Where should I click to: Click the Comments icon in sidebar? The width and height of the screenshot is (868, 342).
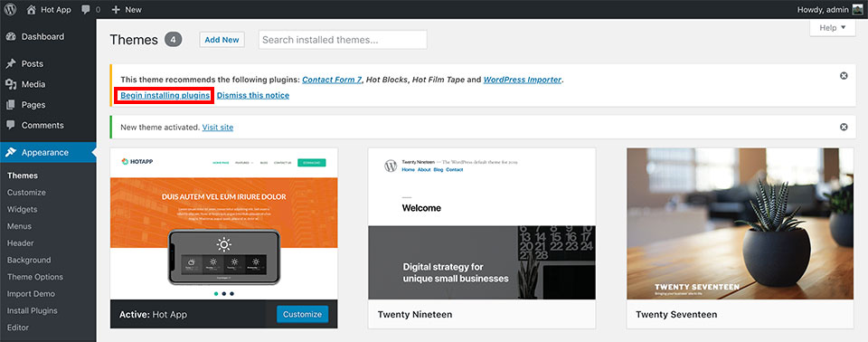(x=11, y=125)
